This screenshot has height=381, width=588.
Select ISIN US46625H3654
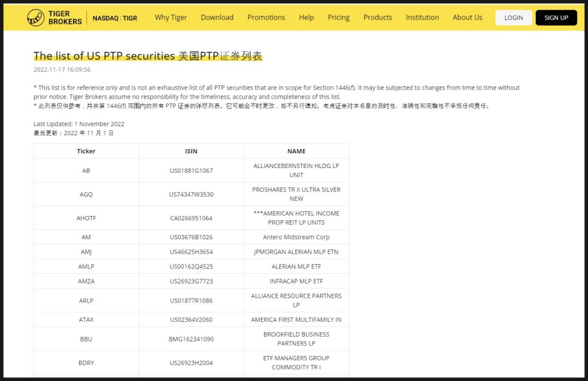tap(191, 251)
